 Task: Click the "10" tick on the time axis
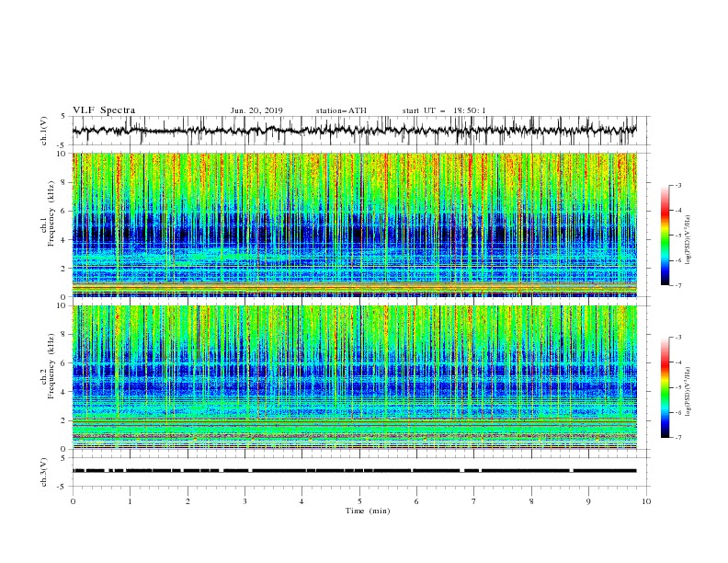646,501
